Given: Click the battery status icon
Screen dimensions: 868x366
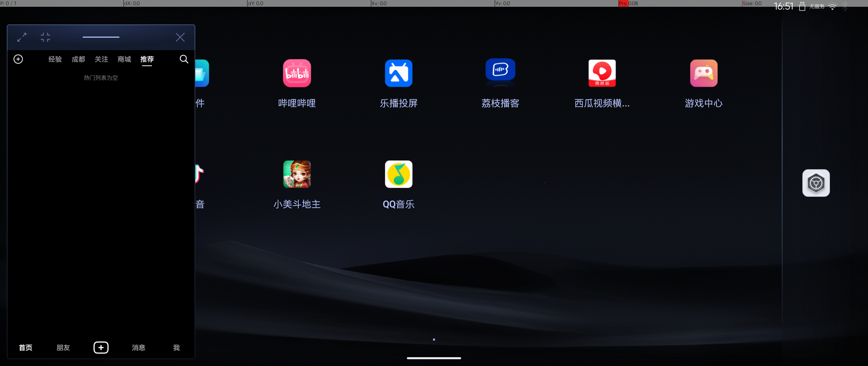Looking at the screenshot, I should point(802,6).
